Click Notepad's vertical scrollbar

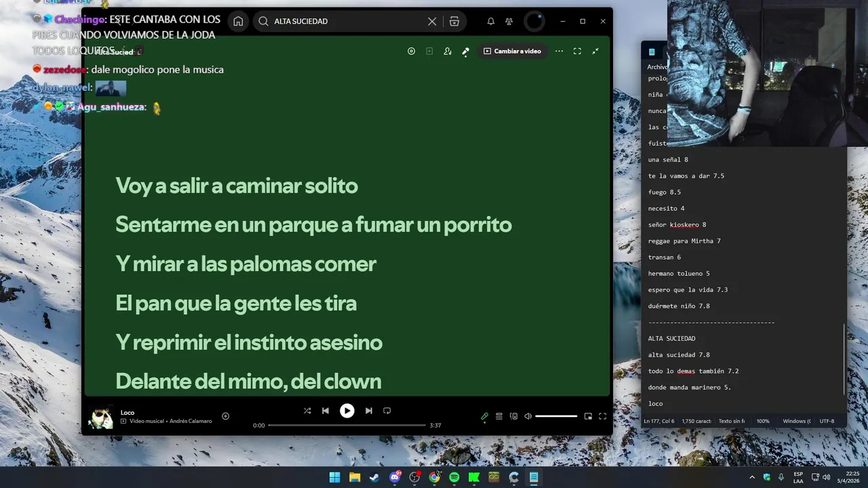844,359
